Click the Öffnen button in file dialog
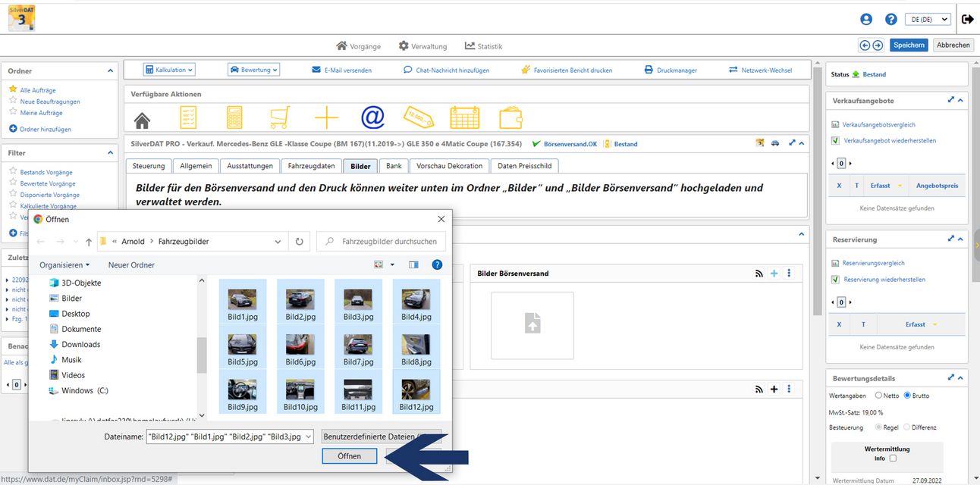The height and width of the screenshot is (485, 980). (x=350, y=456)
